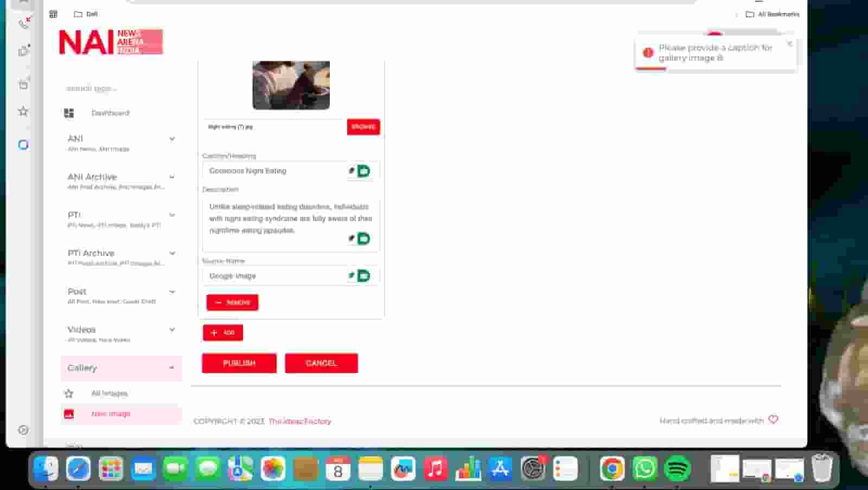Viewport: 868px width, 490px height.
Task: Click the green icon in Source Name field
Action: 363,276
